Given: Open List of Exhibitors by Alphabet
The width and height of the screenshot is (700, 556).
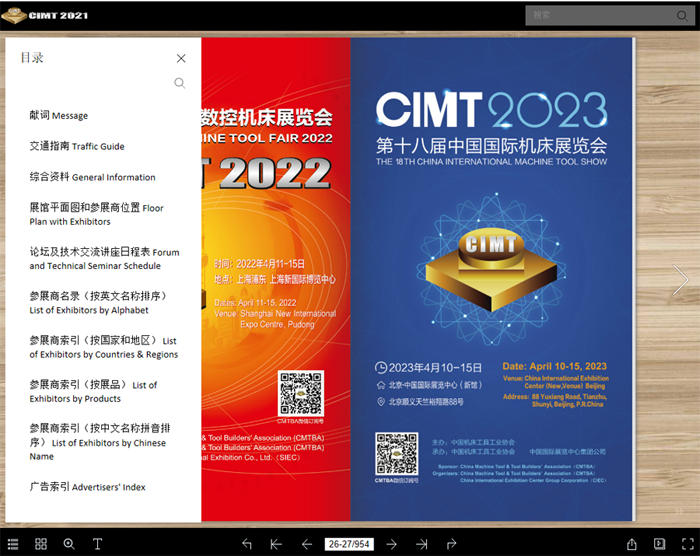Looking at the screenshot, I should click(98, 303).
